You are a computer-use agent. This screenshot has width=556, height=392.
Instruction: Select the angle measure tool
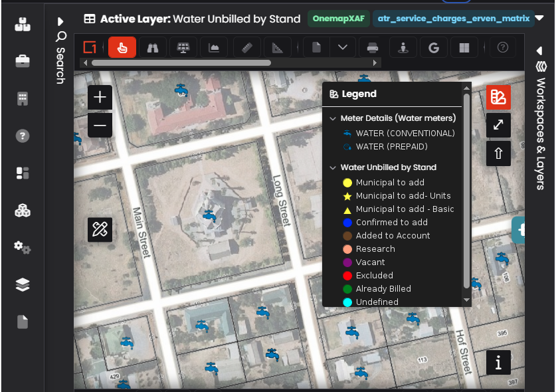(x=277, y=48)
